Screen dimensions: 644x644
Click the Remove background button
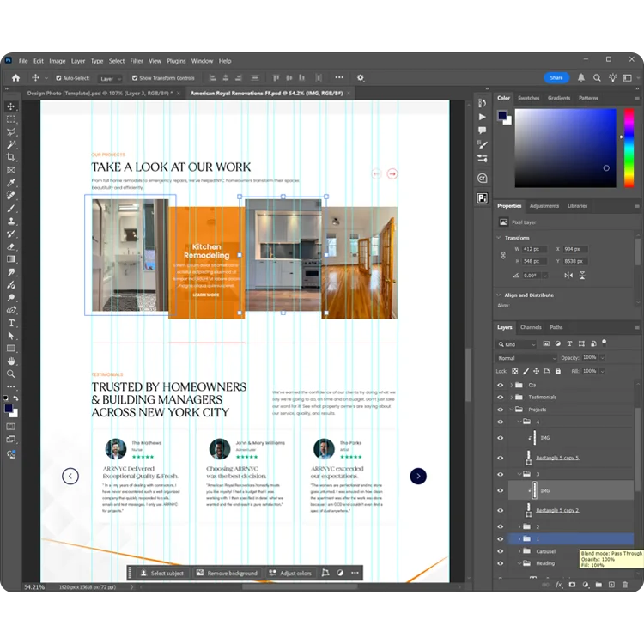[x=227, y=573]
